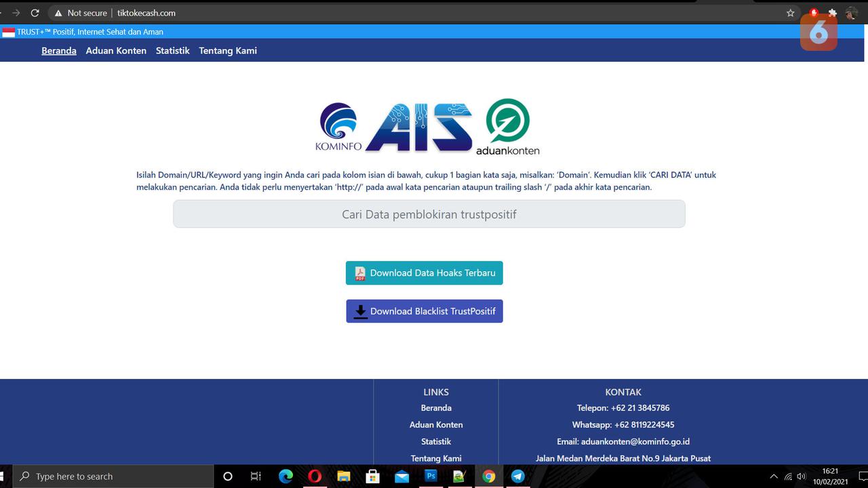Open Photoshop from the taskbar
The image size is (868, 488).
(431, 476)
